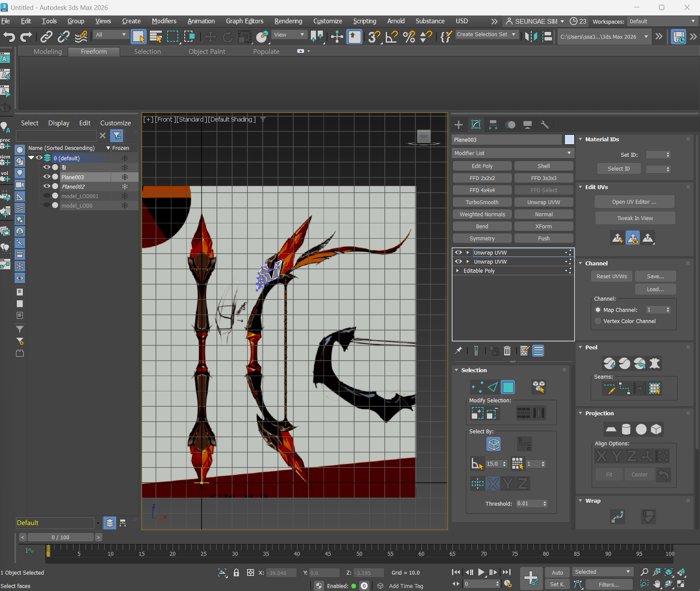Viewport: 700px width, 591px height.
Task: Open the Workspaces Default dropdown
Action: (x=662, y=21)
